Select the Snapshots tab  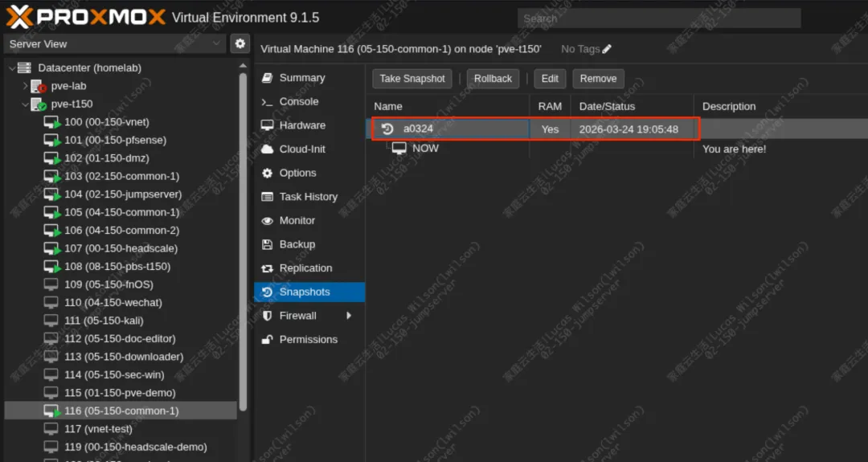tap(309, 292)
